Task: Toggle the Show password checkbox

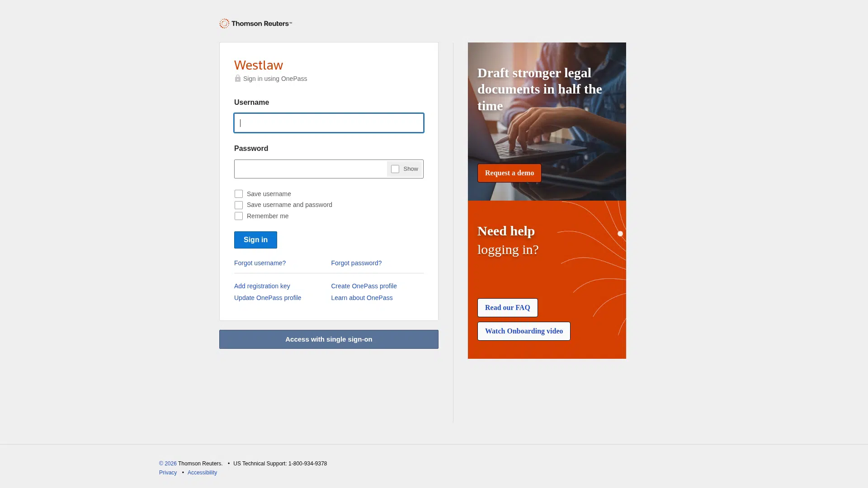Action: coord(395,169)
